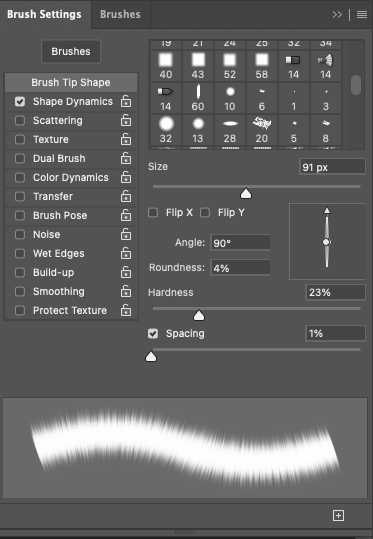The width and height of the screenshot is (373, 539).
Task: Toggle the lock icon for Smoothing
Action: 126,291
